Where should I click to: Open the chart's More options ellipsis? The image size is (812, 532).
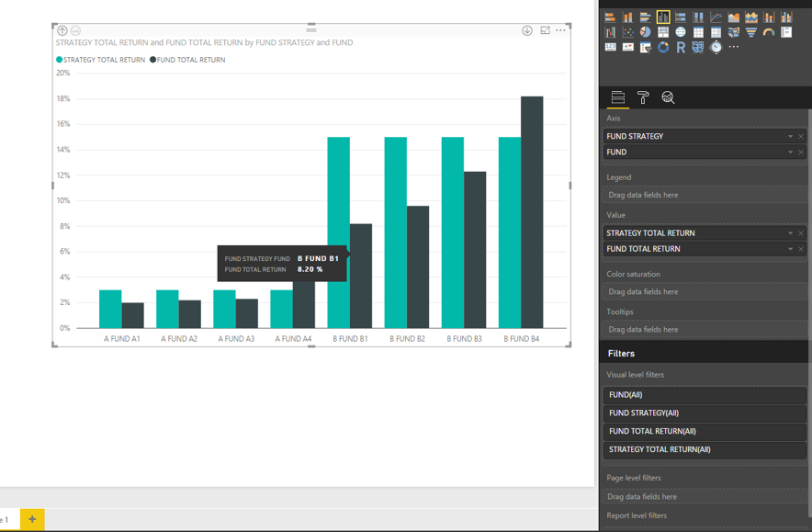tap(561, 30)
